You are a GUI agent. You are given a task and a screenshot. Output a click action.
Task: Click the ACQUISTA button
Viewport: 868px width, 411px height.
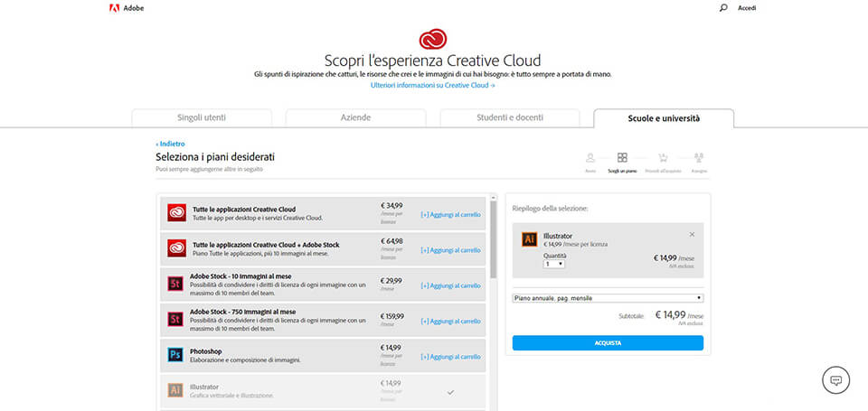(608, 343)
